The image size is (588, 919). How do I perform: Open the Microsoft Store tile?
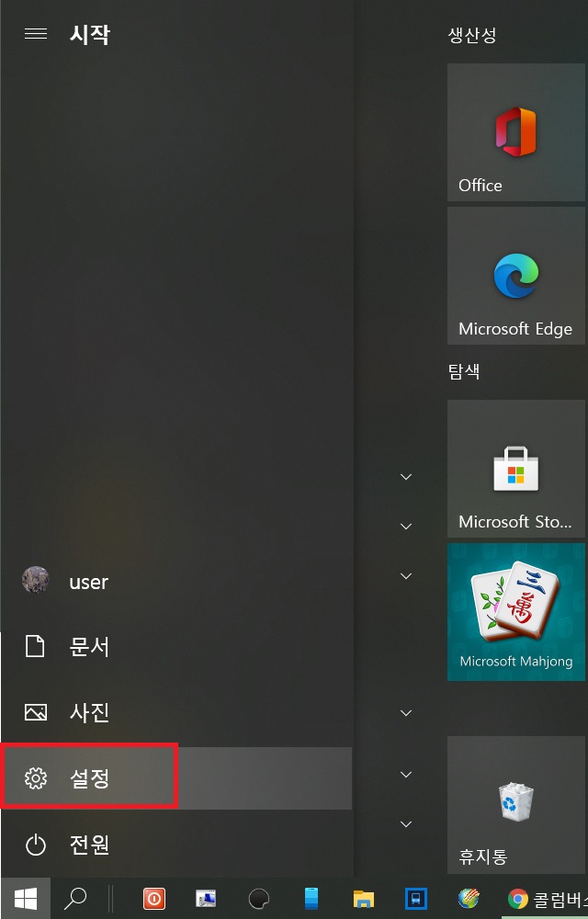click(x=516, y=469)
